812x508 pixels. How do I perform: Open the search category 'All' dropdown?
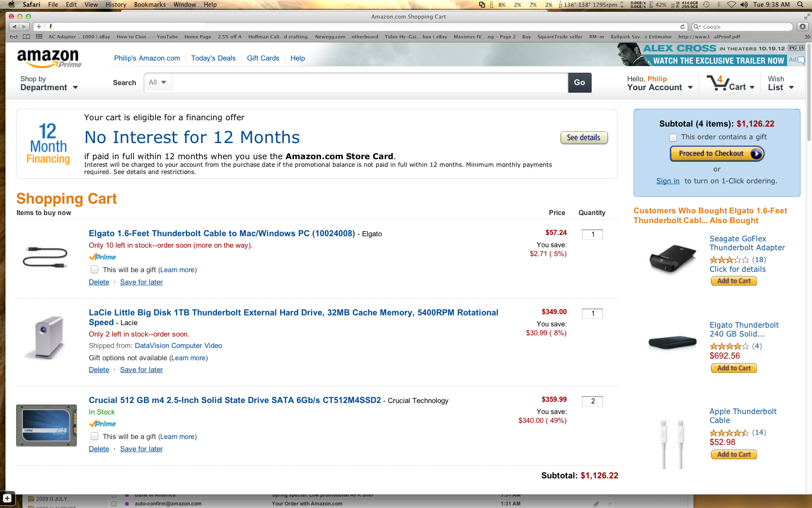[x=158, y=83]
